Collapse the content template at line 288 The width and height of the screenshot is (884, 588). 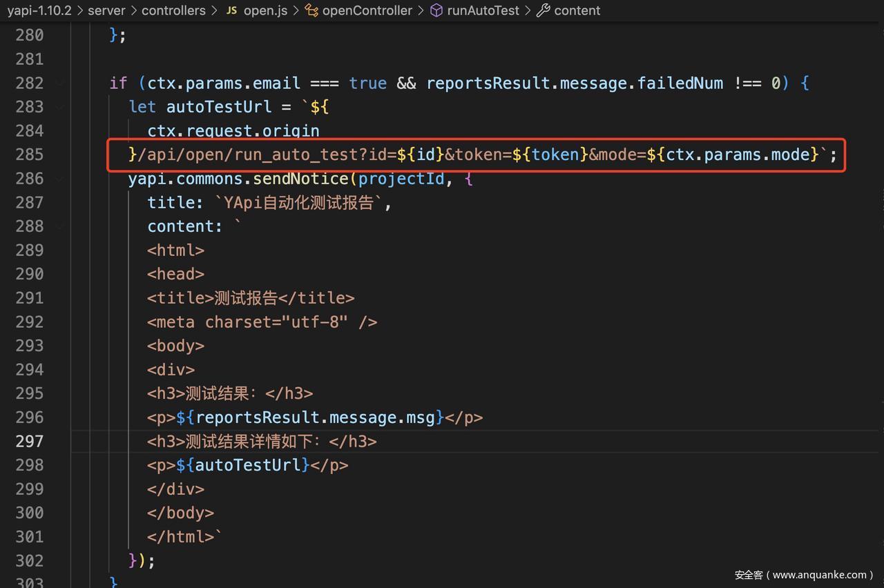(60, 226)
